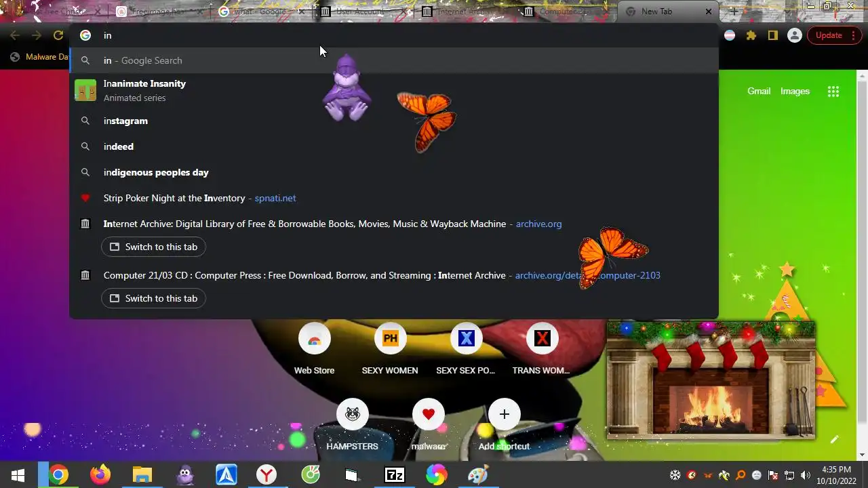Screen dimensions: 868x488
Task: Open the Google apps grid
Action: coord(833,91)
